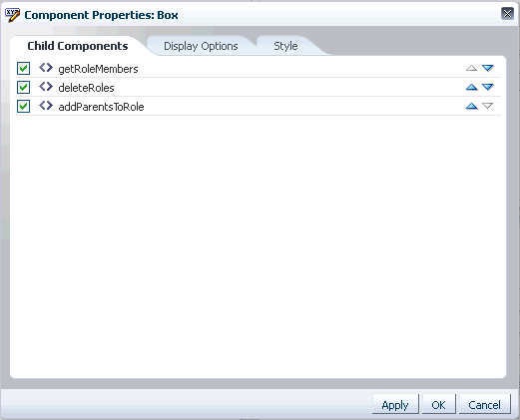
Task: Select the Child Components tab
Action: [x=78, y=46]
